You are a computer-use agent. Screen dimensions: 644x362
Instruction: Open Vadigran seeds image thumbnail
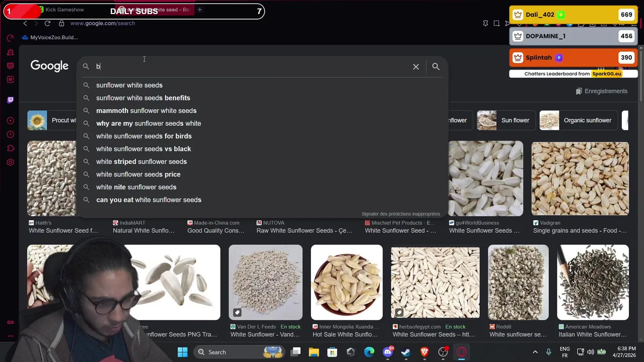pos(580,178)
